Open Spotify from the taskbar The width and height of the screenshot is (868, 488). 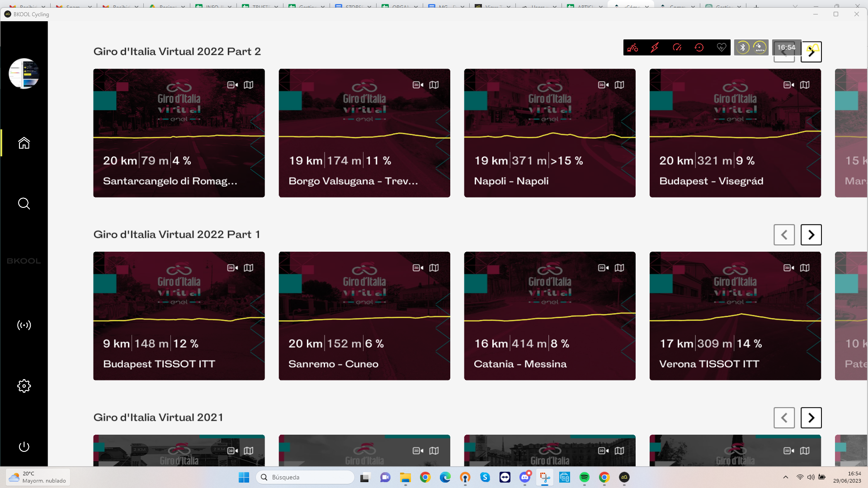click(585, 477)
